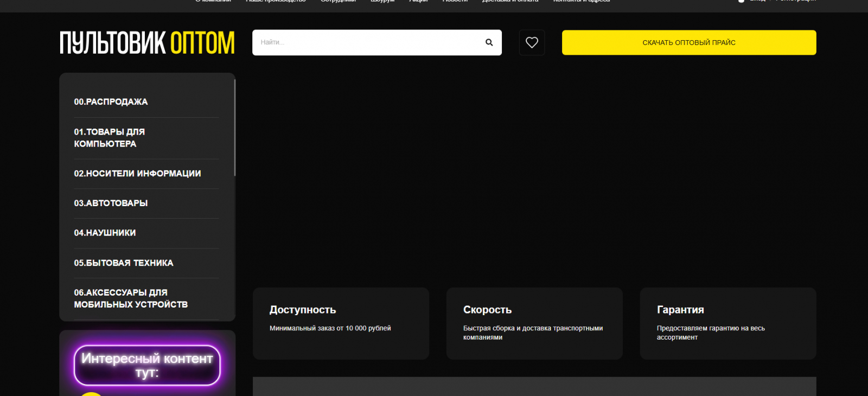The width and height of the screenshot is (868, 396).
Task: Click the Интересный контент тут banner
Action: (x=147, y=366)
